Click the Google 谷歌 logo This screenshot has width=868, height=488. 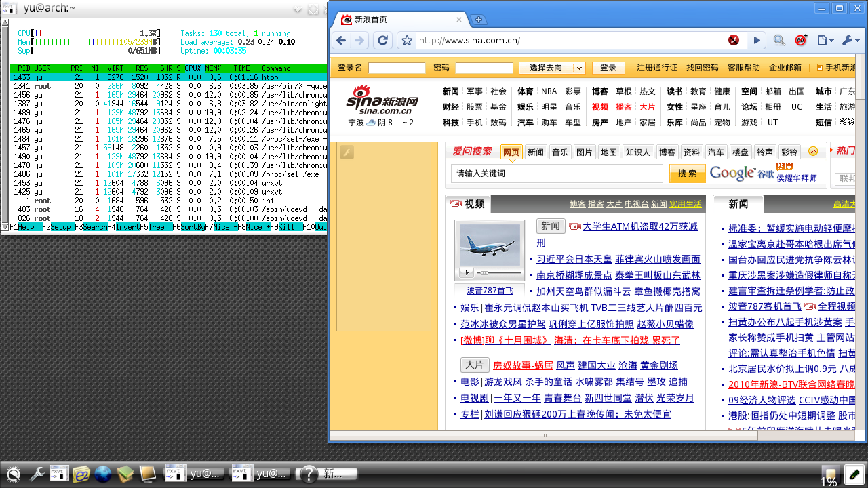(742, 174)
